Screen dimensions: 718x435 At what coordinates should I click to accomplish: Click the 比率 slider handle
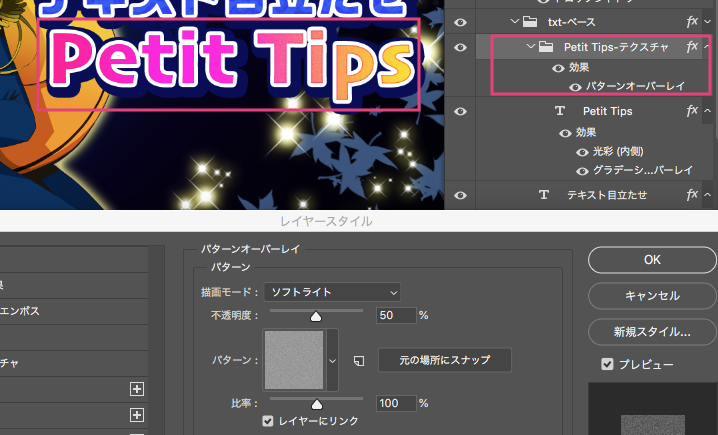click(316, 404)
